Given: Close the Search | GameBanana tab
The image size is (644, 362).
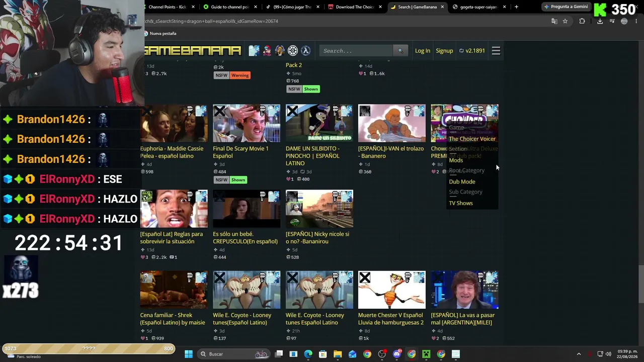Looking at the screenshot, I should pyautogui.click(x=443, y=7).
